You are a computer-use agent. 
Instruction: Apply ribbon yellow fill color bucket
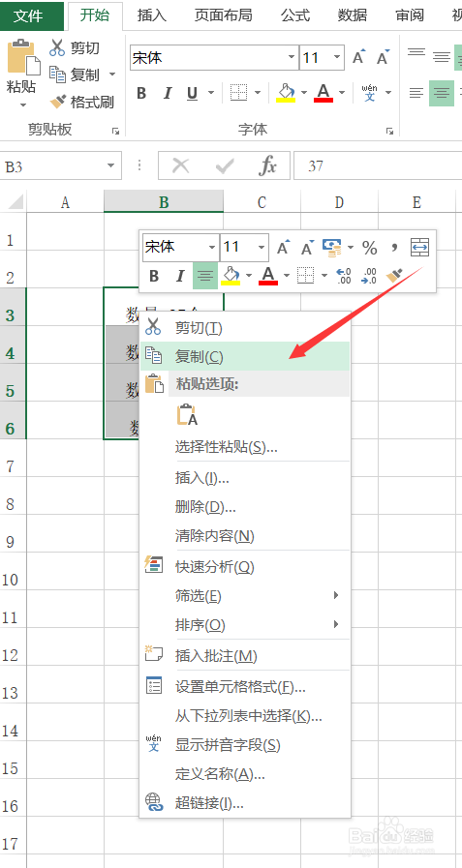pos(286,93)
